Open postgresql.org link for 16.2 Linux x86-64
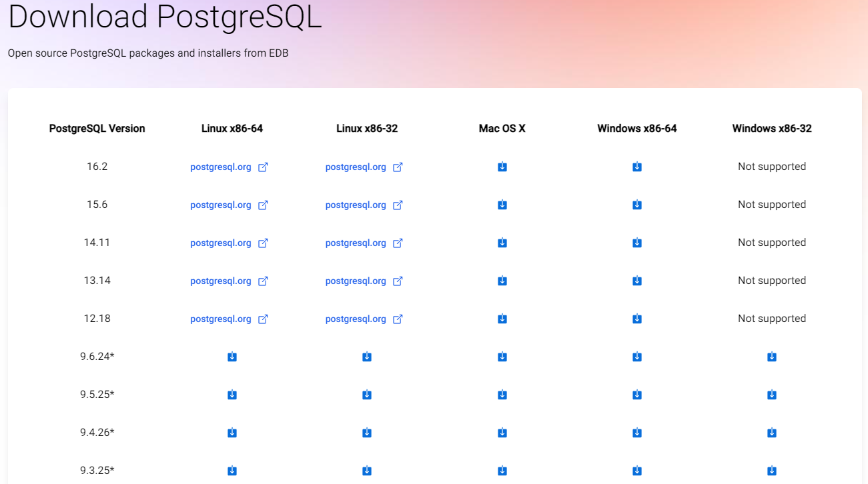This screenshot has width=868, height=484. tap(229, 167)
